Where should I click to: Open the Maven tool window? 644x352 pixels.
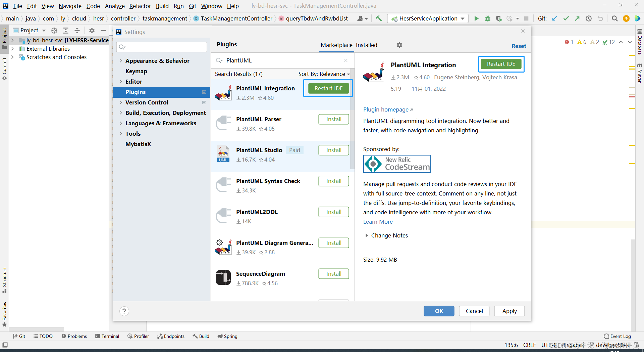coord(640,73)
